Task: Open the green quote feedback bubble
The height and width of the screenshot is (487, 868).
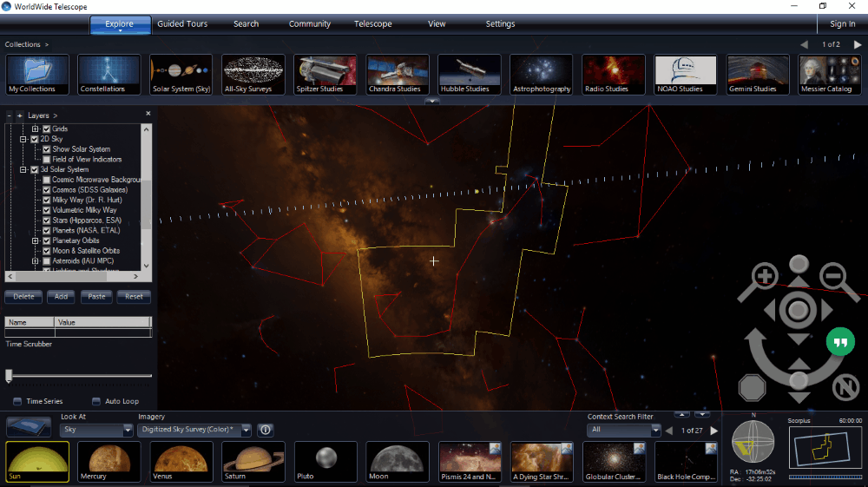Action: pyautogui.click(x=840, y=343)
